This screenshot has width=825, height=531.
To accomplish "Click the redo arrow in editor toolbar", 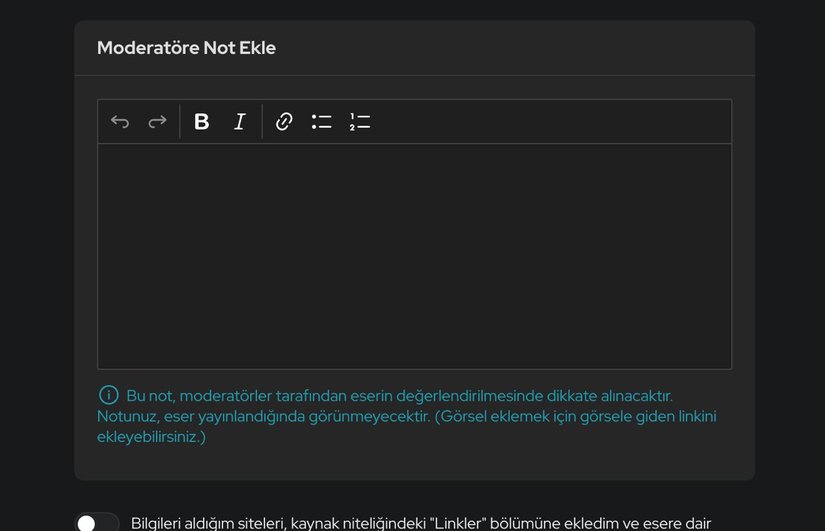I will 157,122.
